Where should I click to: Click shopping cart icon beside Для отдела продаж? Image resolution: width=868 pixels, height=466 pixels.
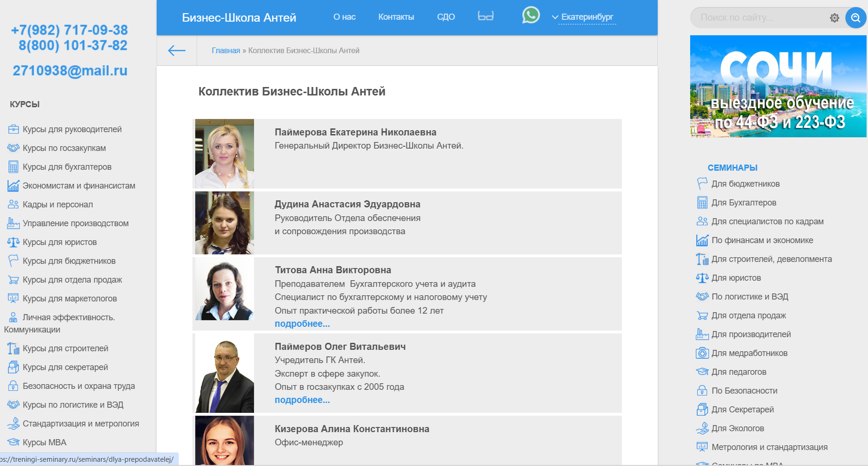tap(702, 316)
